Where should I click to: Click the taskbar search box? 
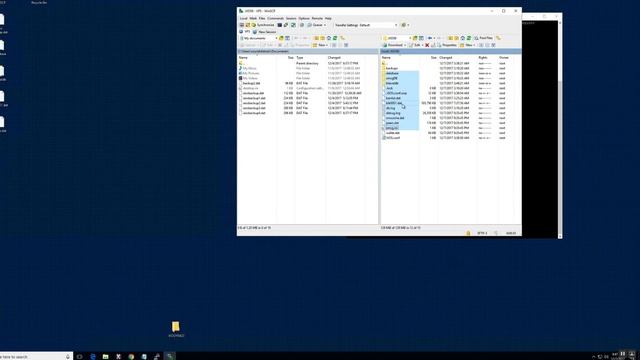click(x=36, y=356)
